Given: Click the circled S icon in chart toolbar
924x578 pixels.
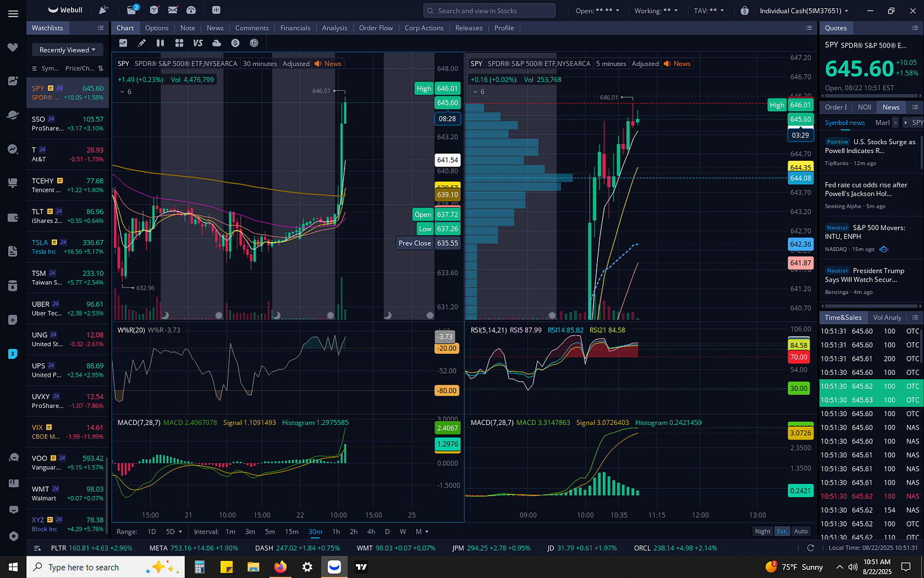Looking at the screenshot, I should pyautogui.click(x=235, y=43).
